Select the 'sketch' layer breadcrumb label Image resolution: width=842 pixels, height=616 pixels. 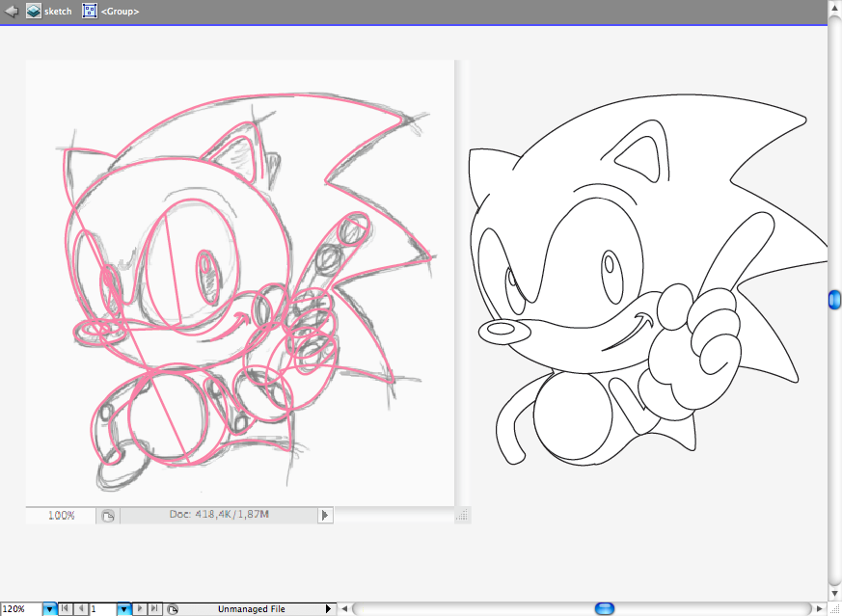[58, 12]
